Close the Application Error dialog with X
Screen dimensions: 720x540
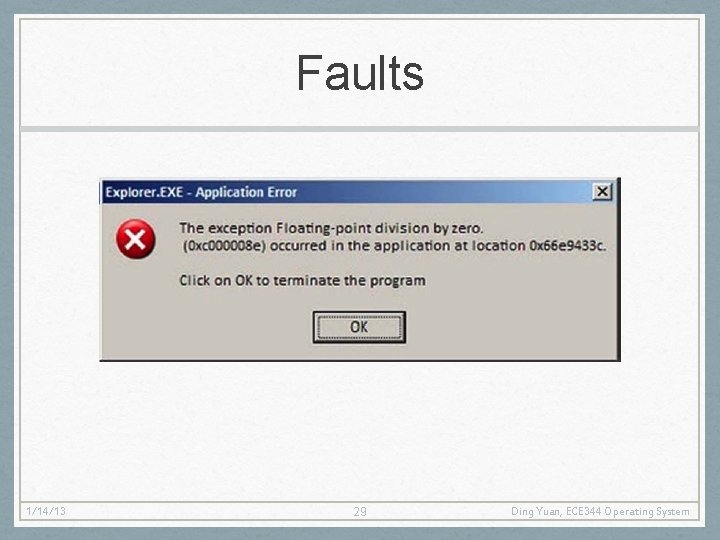click(602, 191)
